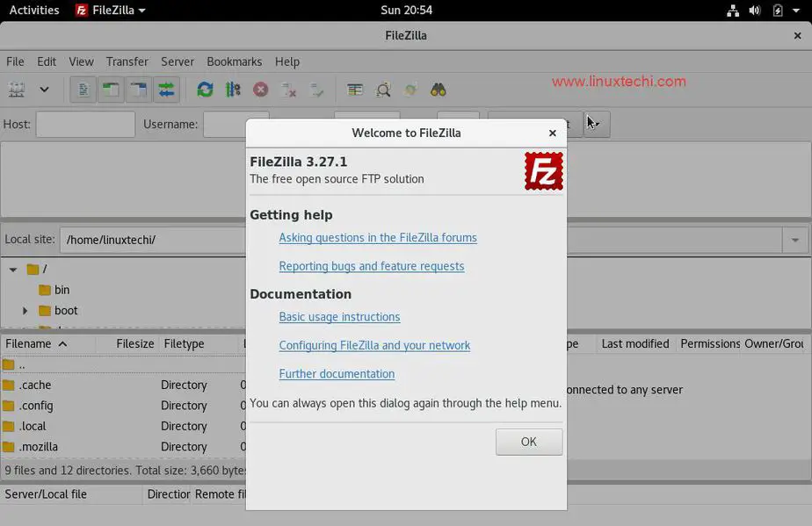Expand the boot folder tree node
Viewport: 812px width, 526px height.
(x=25, y=311)
